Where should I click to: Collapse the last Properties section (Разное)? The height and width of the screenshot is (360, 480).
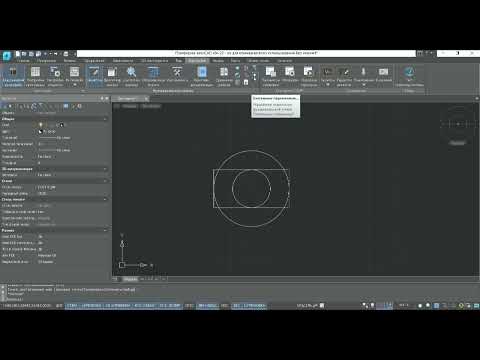pyautogui.click(x=105, y=230)
